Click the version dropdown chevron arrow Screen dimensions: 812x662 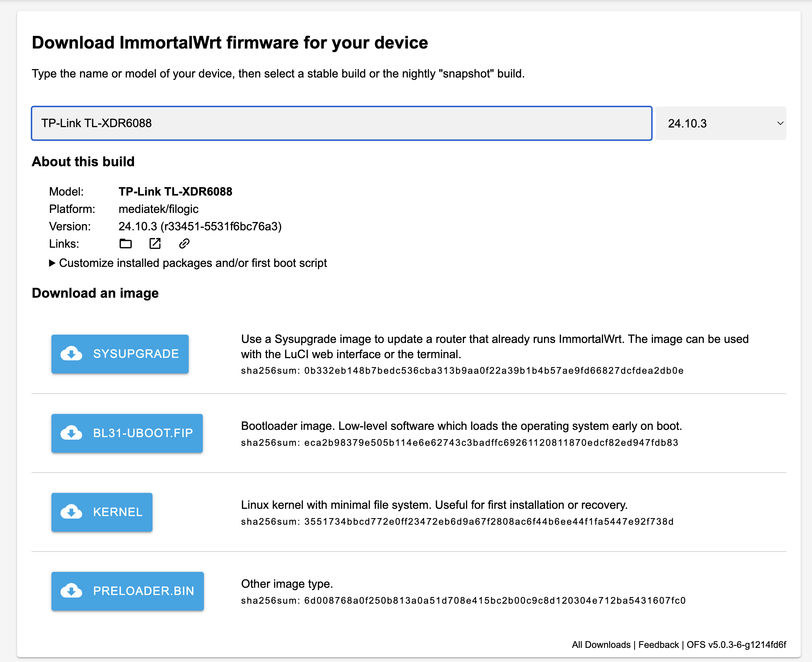[780, 123]
